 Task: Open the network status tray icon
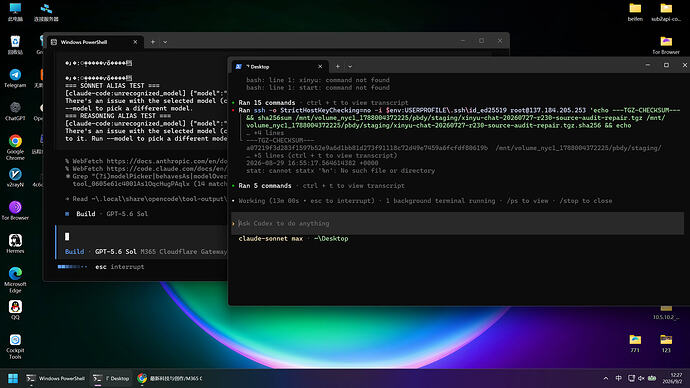coord(631,378)
